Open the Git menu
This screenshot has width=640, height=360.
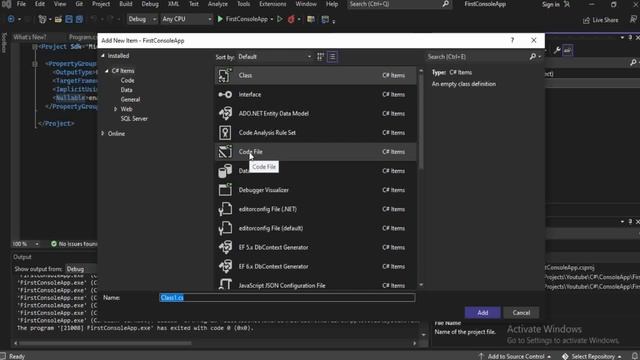click(x=79, y=4)
